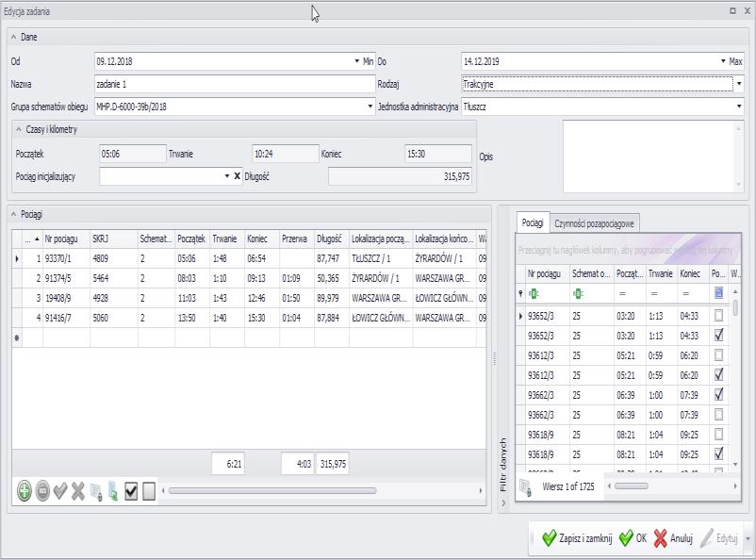Open Grupa schematów obiegu dropdown
The height and width of the screenshot is (560, 756).
370,107
